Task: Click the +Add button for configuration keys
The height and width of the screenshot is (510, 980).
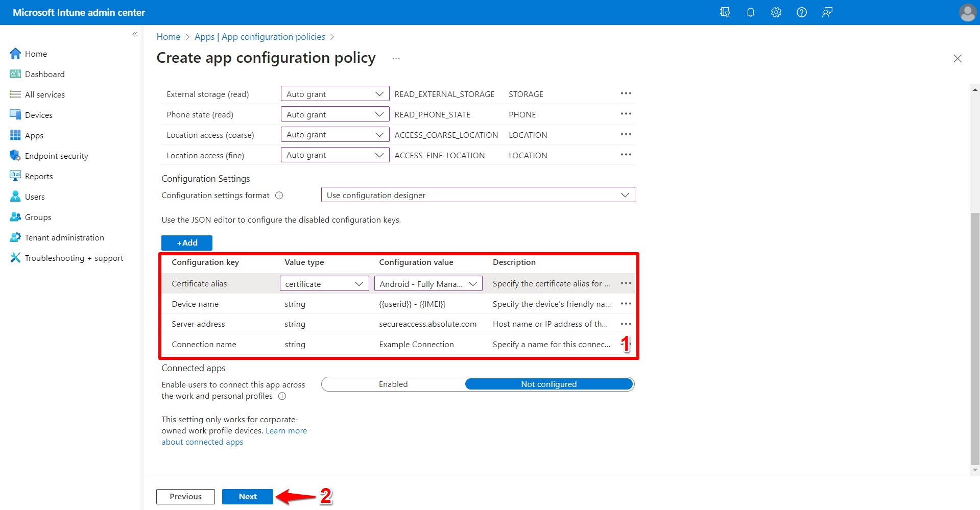Action: coord(186,242)
